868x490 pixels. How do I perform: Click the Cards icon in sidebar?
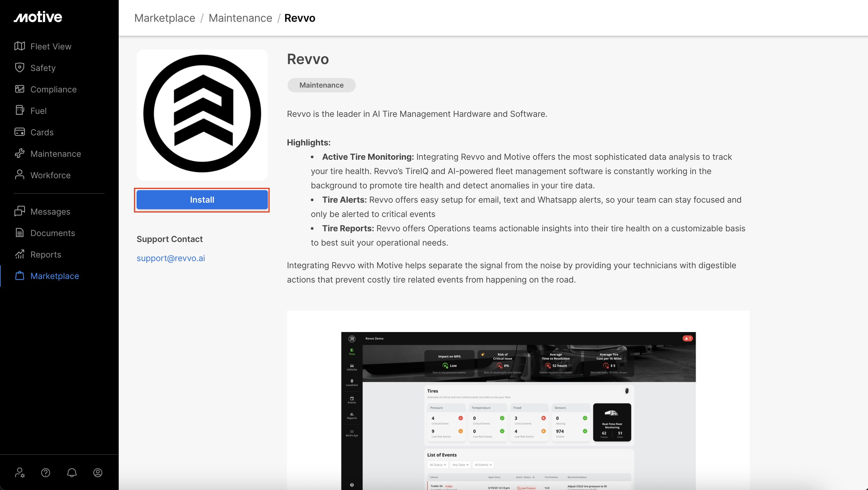[x=20, y=132]
